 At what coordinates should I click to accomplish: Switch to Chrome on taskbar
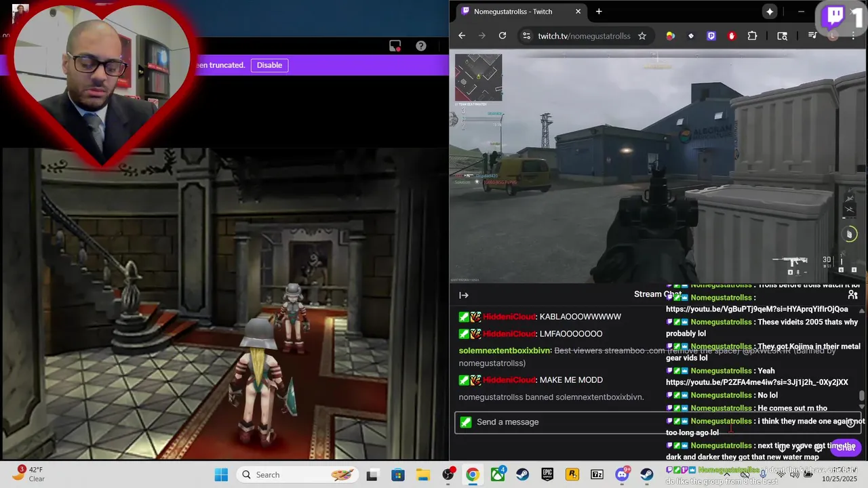click(473, 474)
